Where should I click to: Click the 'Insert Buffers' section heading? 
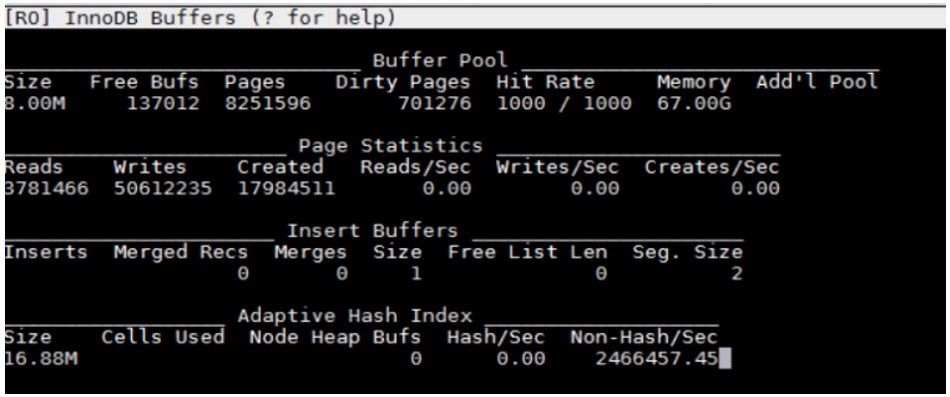[372, 231]
